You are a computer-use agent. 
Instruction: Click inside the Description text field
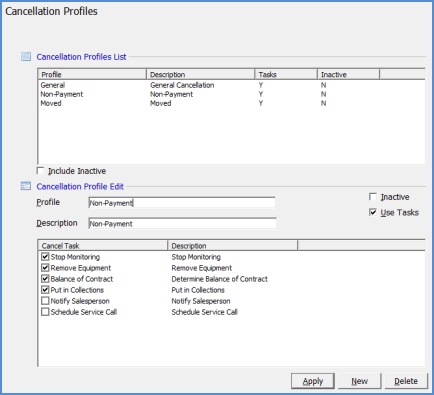click(182, 223)
